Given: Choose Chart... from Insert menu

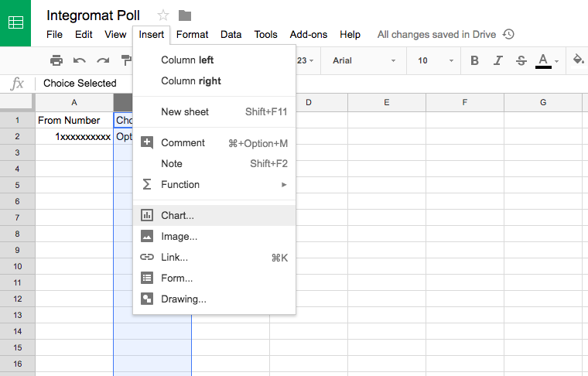Looking at the screenshot, I should point(177,215).
